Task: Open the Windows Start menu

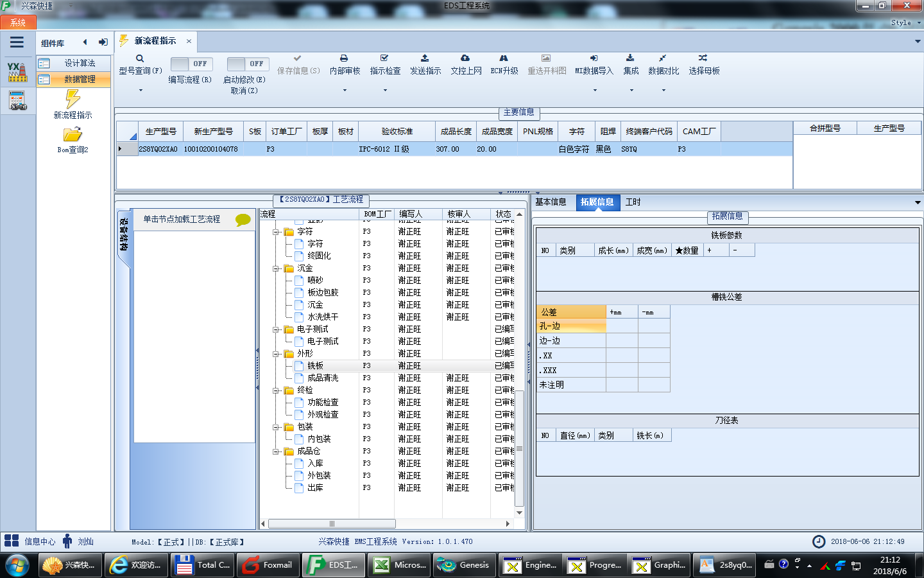Action: (17, 566)
